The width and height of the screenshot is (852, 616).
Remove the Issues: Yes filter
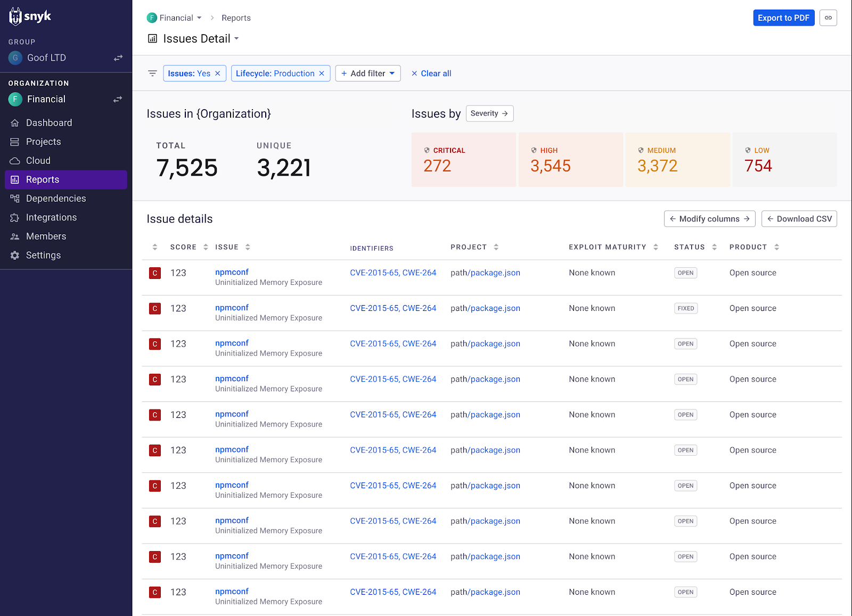point(217,73)
